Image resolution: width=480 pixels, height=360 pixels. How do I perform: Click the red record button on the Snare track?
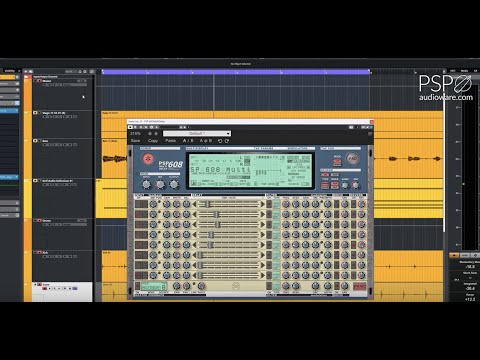click(45, 288)
